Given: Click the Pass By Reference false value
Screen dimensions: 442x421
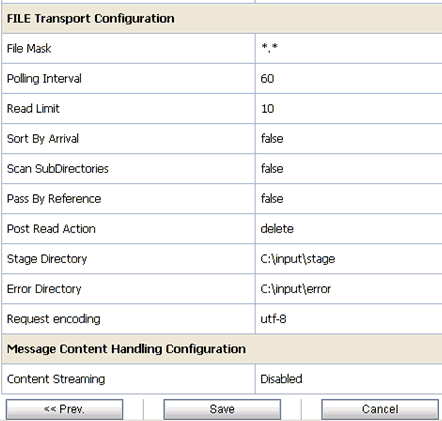Looking at the screenshot, I should pos(272,199).
